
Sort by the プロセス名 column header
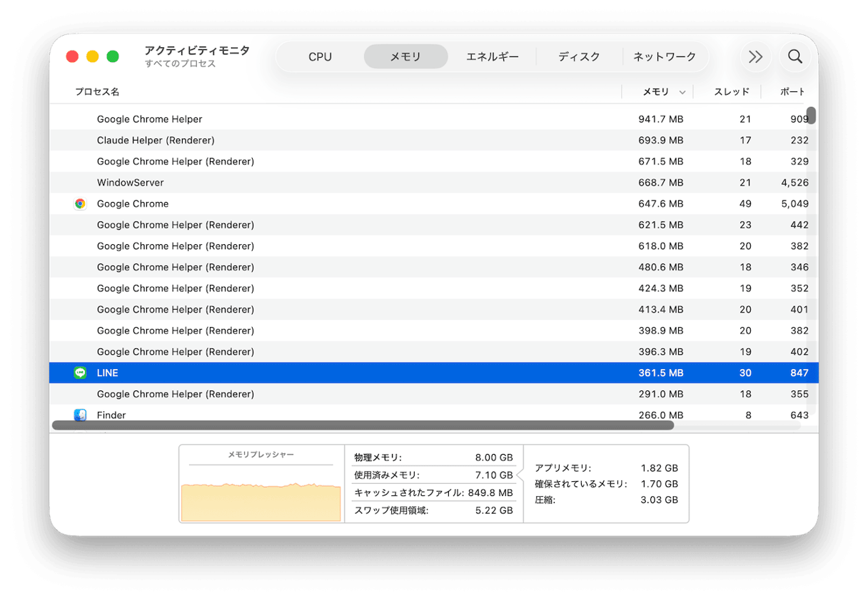coord(97,91)
